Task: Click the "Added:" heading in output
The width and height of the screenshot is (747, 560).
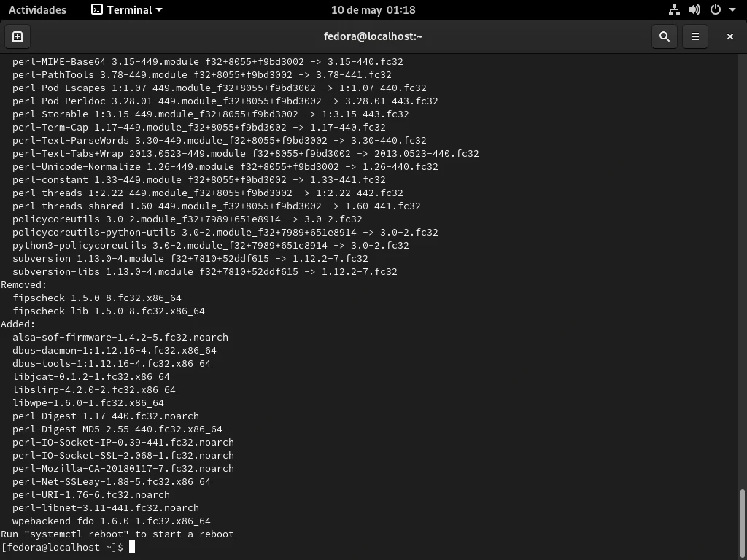Action: point(18,324)
